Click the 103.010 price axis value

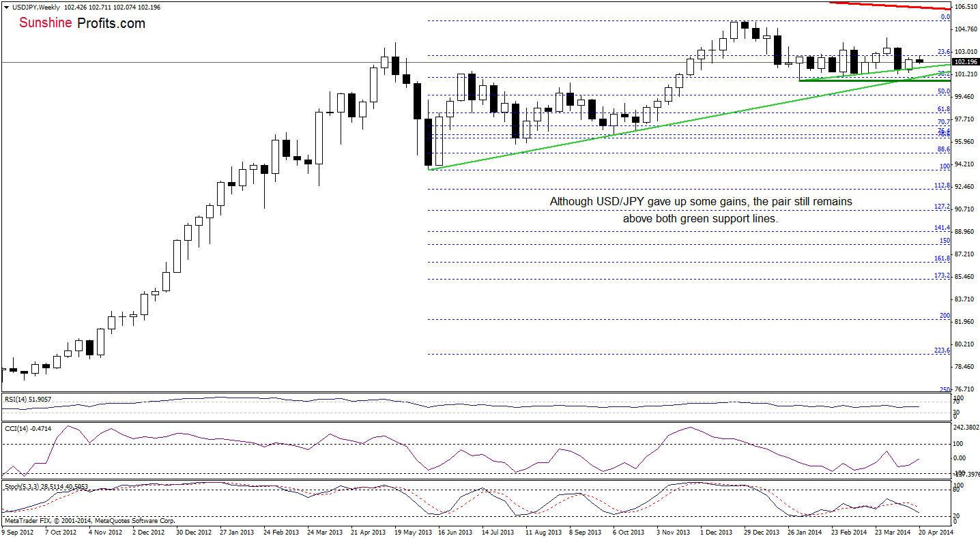(966, 52)
